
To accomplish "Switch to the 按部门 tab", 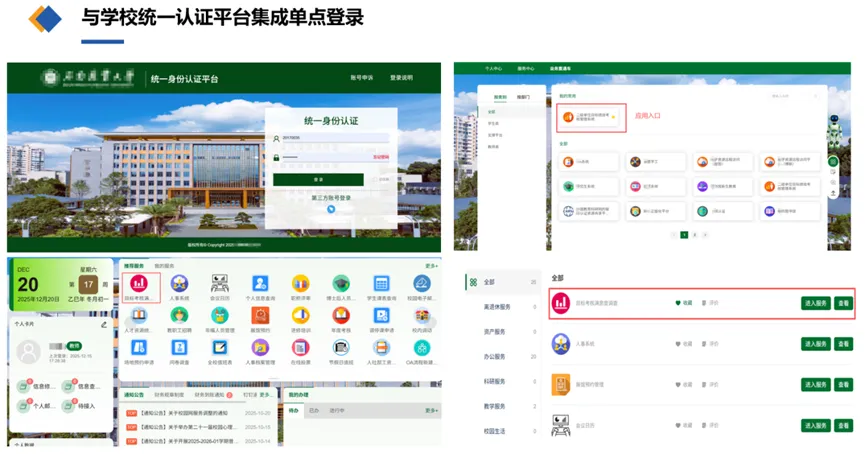I will pos(523,97).
